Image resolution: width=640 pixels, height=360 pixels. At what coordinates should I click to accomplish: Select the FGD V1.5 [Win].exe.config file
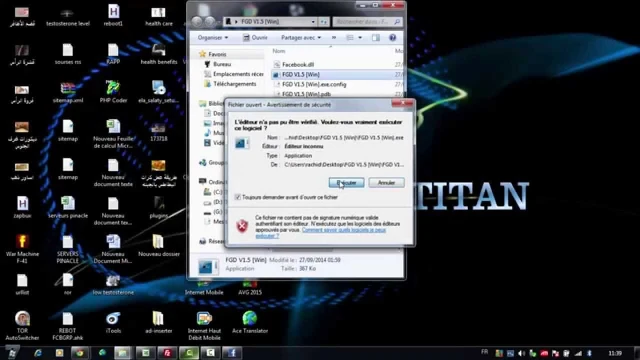(x=314, y=84)
